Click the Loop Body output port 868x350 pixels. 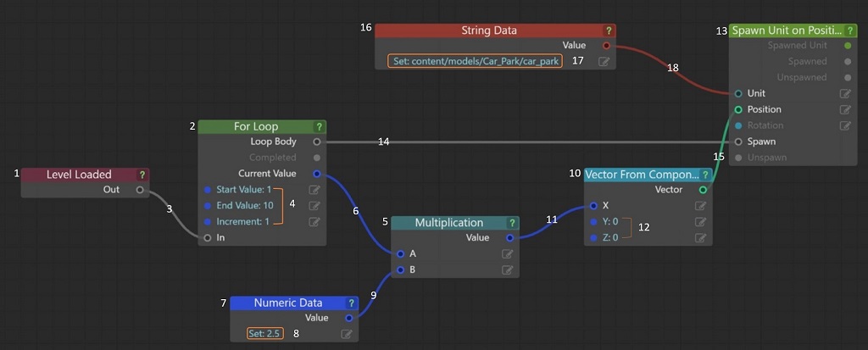(317, 142)
